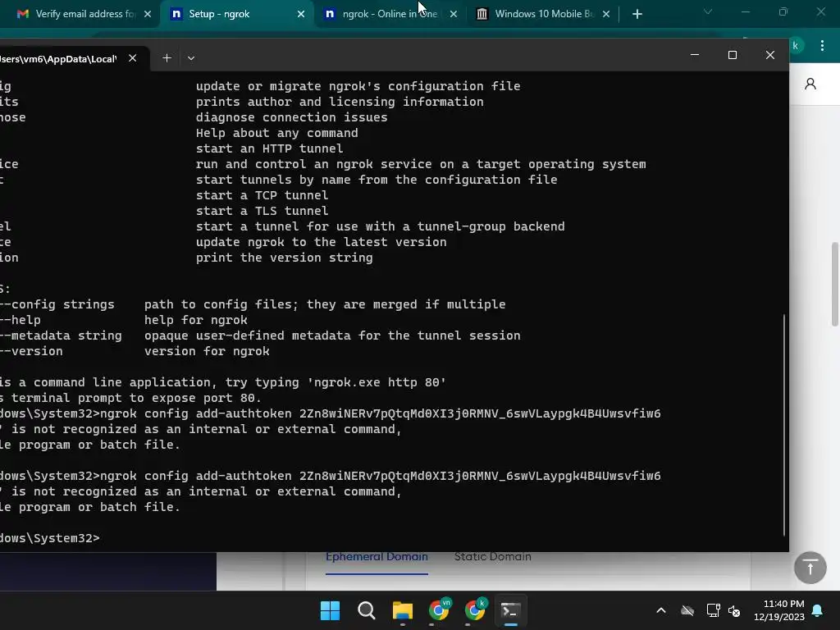The height and width of the screenshot is (630, 840).
Task: Open the Chrome k profile taskbar icon
Action: coord(475,610)
